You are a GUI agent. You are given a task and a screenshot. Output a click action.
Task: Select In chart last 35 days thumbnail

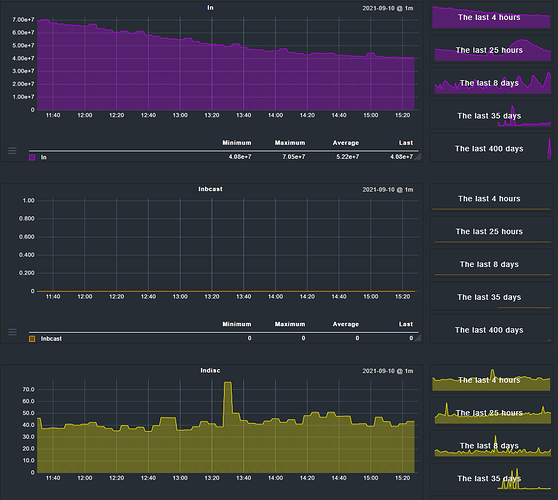(x=491, y=115)
